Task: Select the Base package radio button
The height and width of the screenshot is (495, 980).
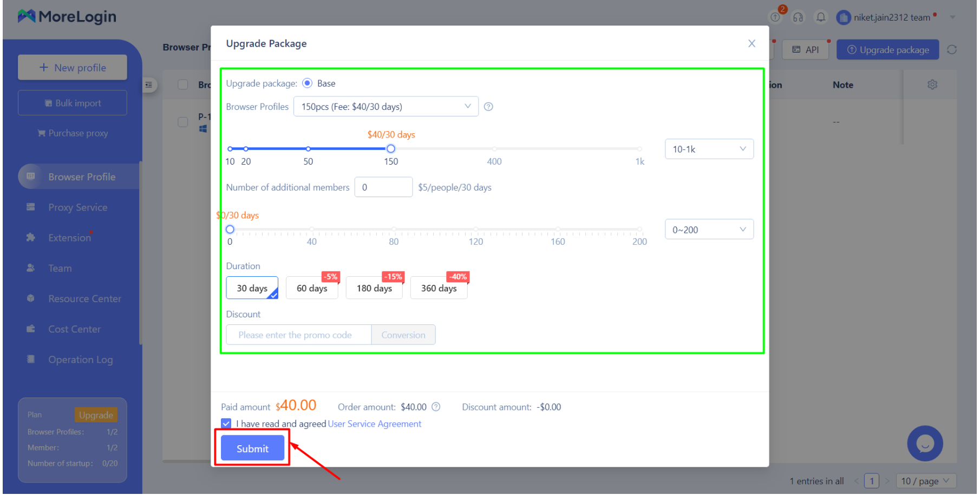Action: pyautogui.click(x=307, y=83)
